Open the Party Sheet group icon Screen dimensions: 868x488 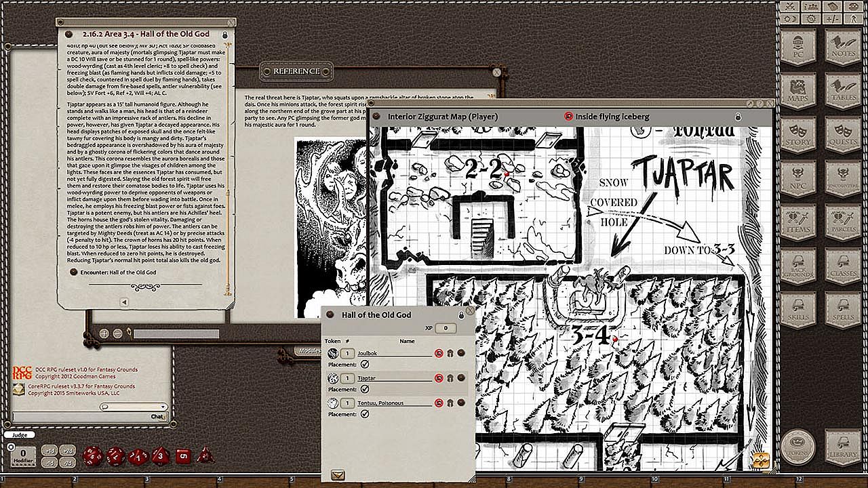coord(810,7)
